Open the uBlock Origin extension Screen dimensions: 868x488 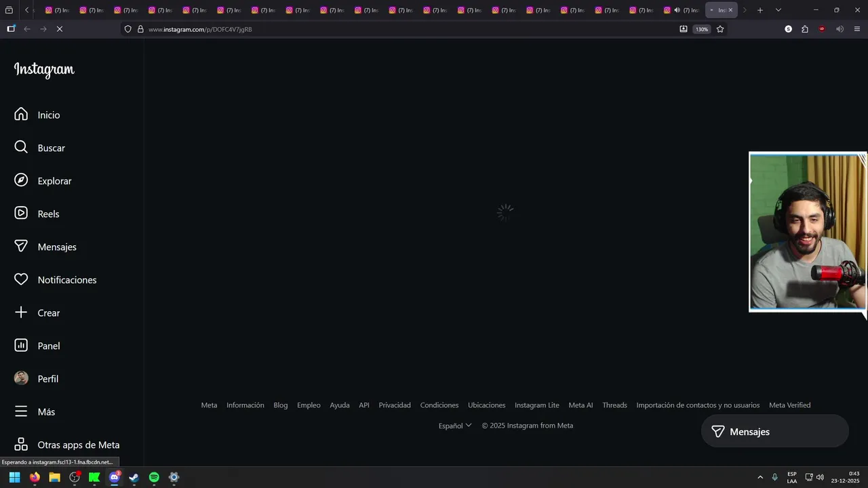click(x=822, y=29)
